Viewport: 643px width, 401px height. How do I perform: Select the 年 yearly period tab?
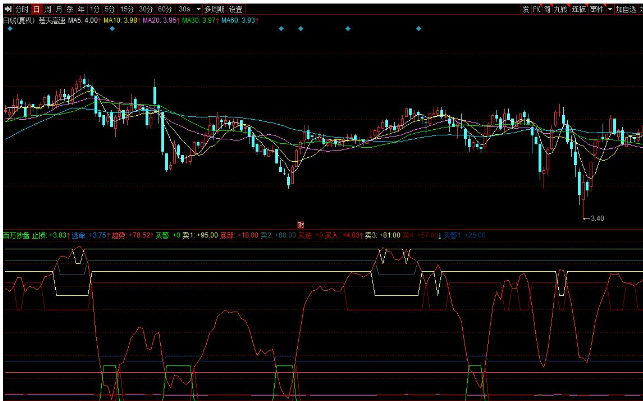tap(81, 9)
